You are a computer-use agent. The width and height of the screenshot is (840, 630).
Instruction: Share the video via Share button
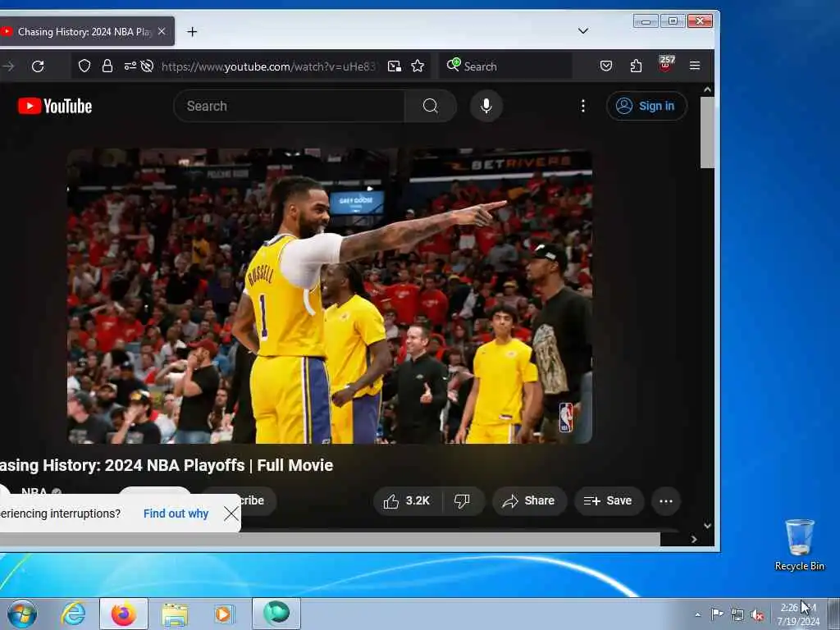(529, 501)
